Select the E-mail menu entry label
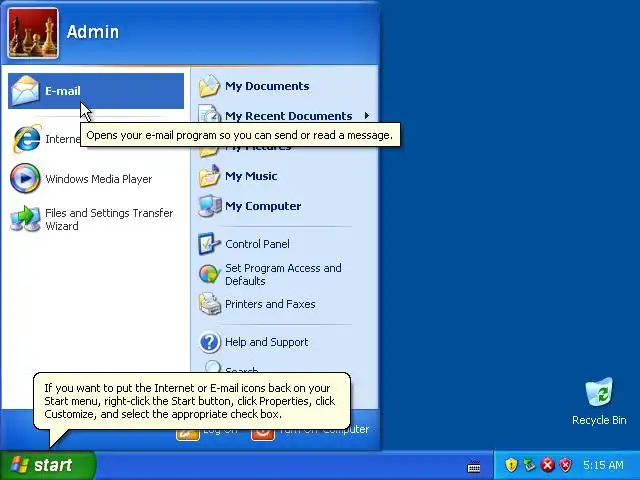Screen dimensions: 640x480 tap(62, 91)
